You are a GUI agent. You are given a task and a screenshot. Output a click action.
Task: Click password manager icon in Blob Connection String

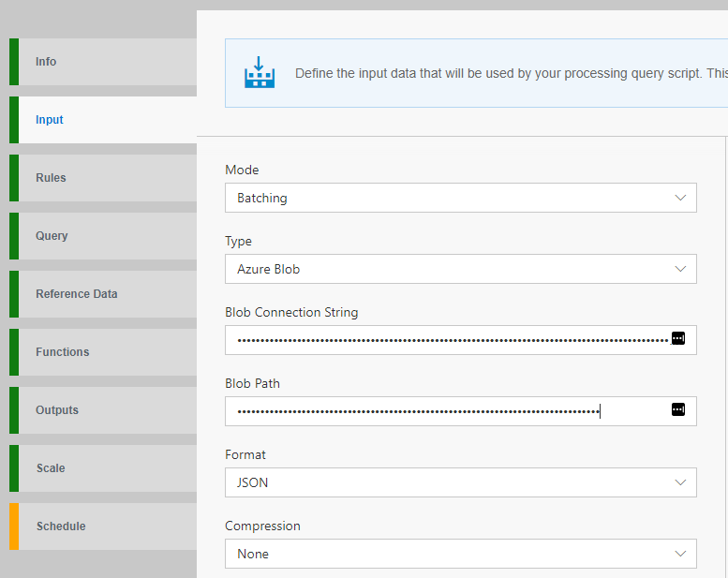[x=678, y=338]
